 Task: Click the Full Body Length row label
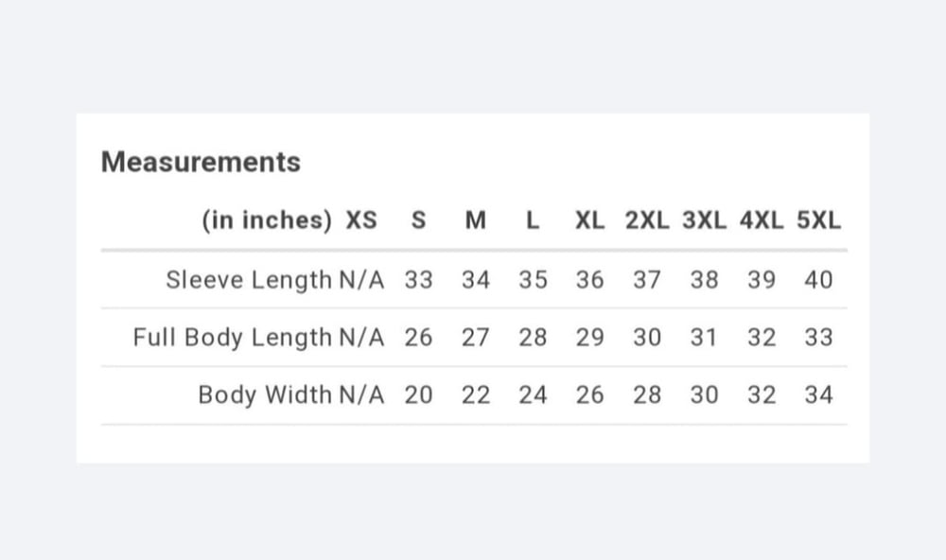[x=233, y=338]
